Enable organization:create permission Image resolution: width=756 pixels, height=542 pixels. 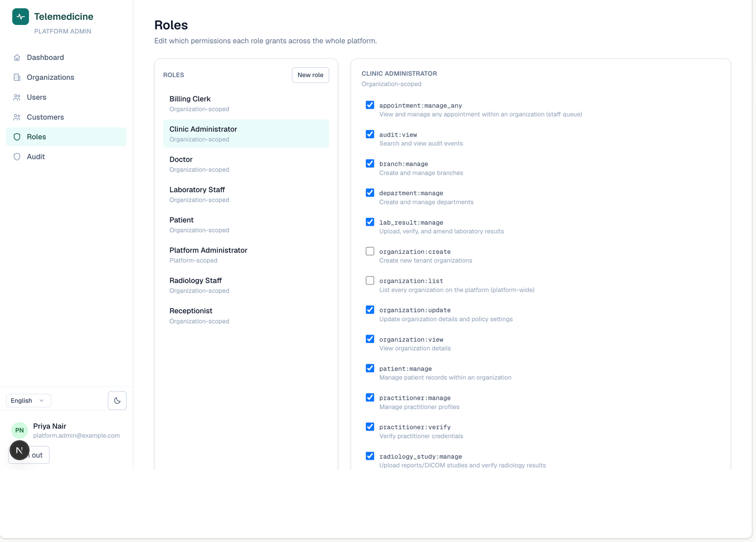370,251
